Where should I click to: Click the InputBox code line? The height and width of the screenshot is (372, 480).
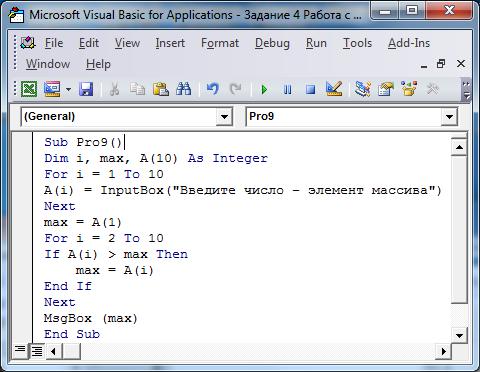(x=243, y=190)
